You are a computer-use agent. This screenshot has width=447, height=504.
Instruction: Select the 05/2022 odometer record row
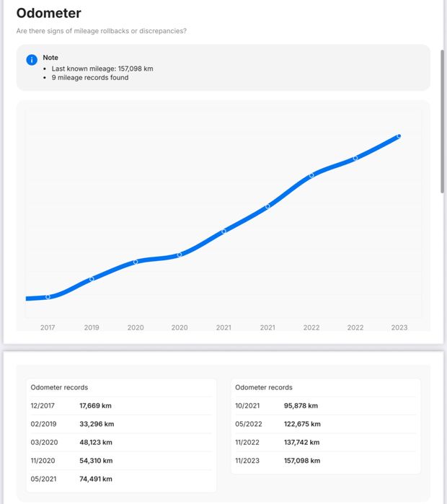click(324, 424)
